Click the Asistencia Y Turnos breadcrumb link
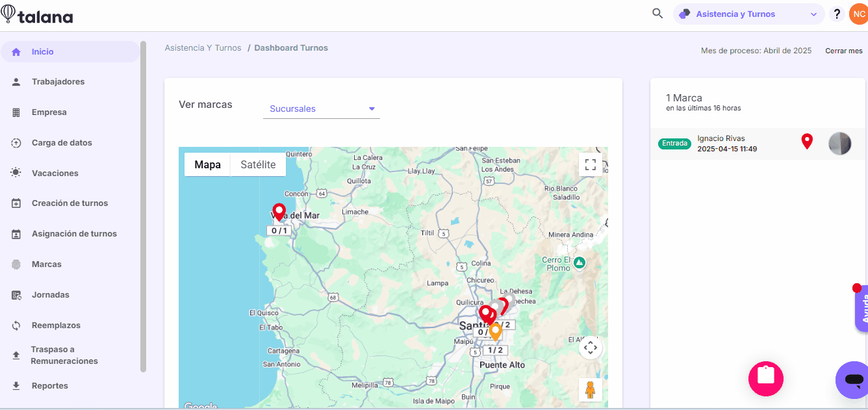Viewport: 868px width, 410px height. [203, 48]
